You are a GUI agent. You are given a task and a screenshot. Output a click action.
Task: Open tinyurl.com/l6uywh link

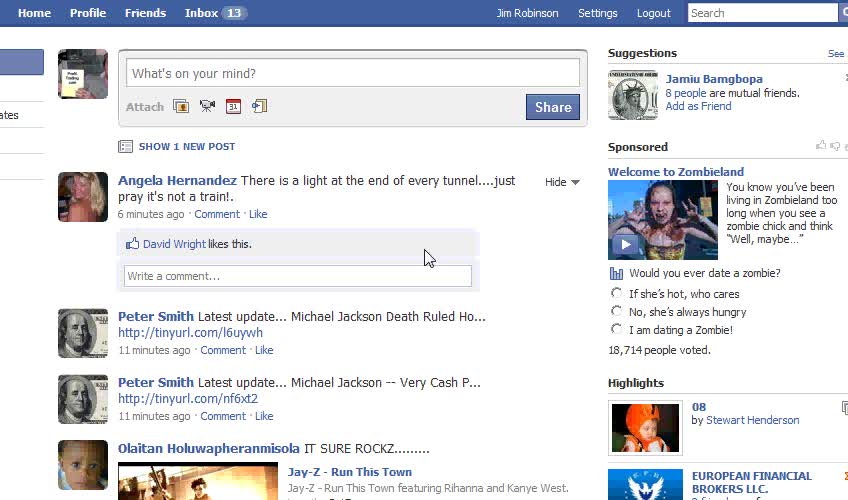pyautogui.click(x=190, y=332)
